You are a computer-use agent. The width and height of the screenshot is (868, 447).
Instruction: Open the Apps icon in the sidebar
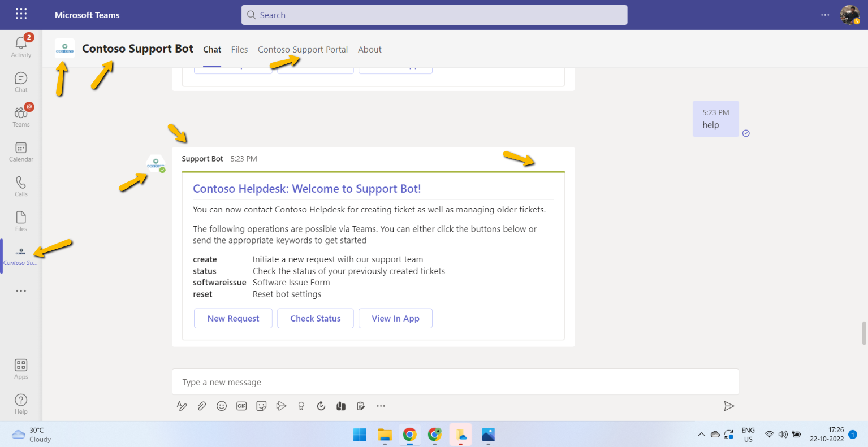pyautogui.click(x=20, y=368)
